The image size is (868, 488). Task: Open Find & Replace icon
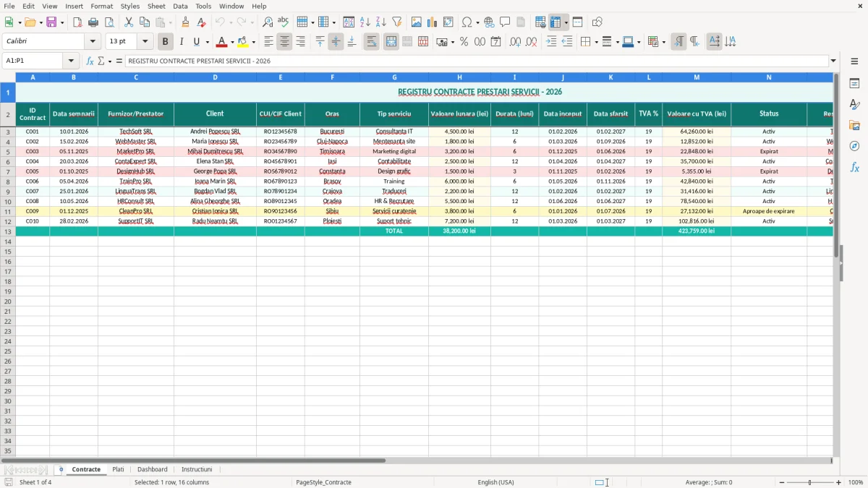pos(268,22)
